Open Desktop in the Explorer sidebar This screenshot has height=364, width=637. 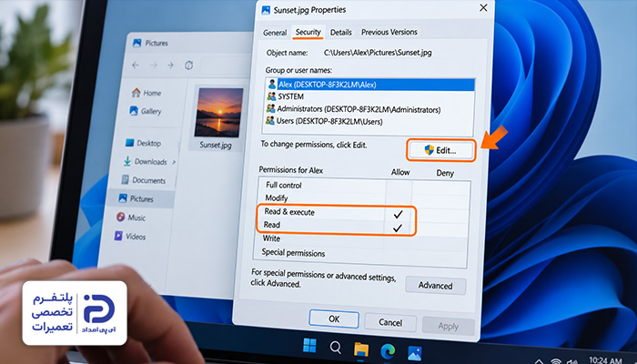pos(143,143)
